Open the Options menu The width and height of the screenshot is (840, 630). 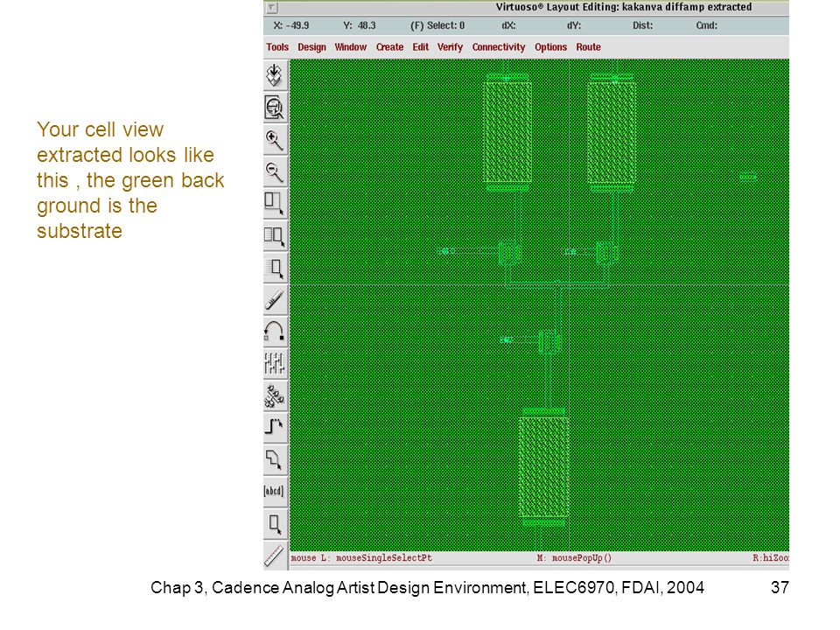pyautogui.click(x=550, y=47)
